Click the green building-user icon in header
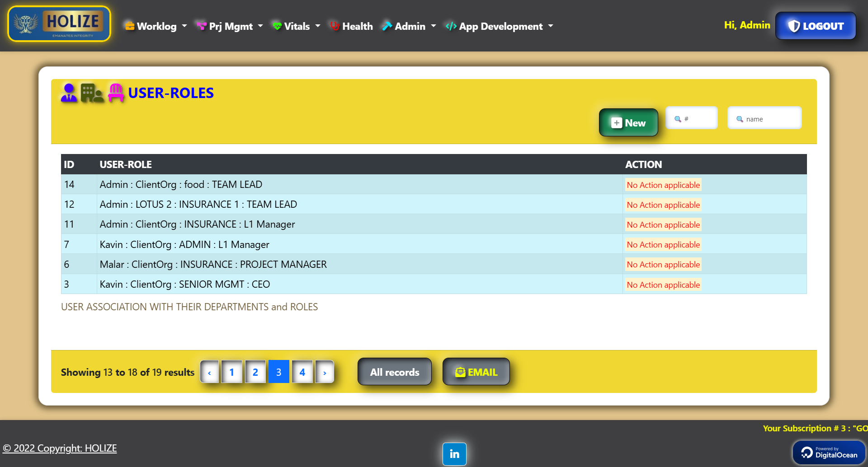This screenshot has width=868, height=467. [92, 93]
